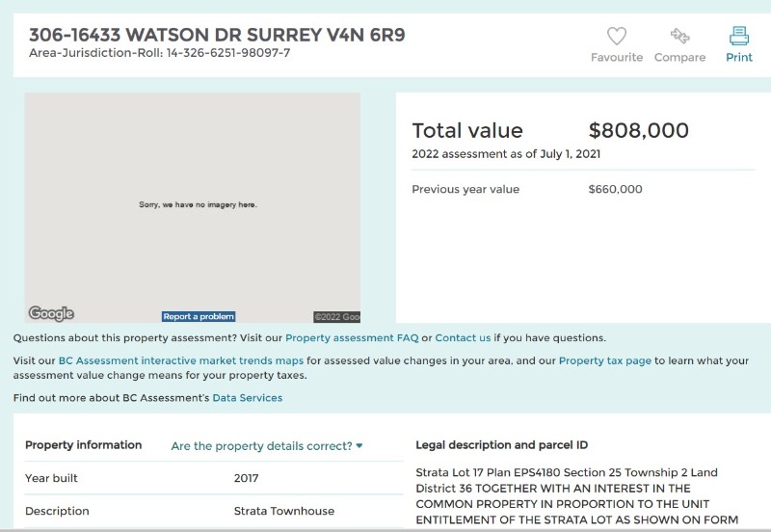Open BC Assessment interactive market trends maps

click(181, 360)
